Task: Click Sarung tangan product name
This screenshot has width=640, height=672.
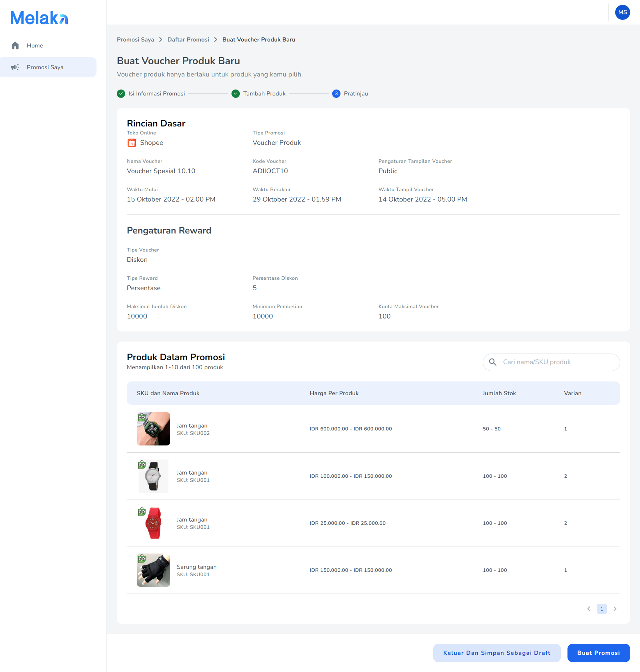Action: 196,567
